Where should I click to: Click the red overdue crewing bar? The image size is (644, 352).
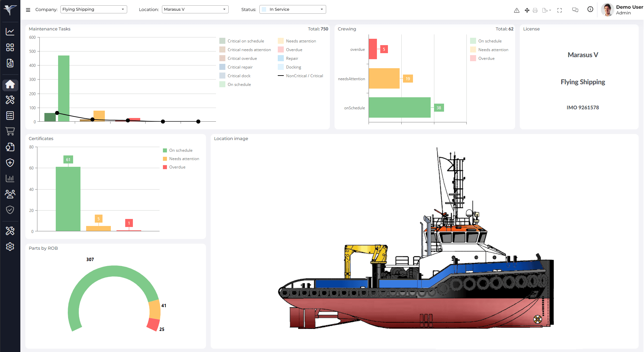[x=373, y=49]
